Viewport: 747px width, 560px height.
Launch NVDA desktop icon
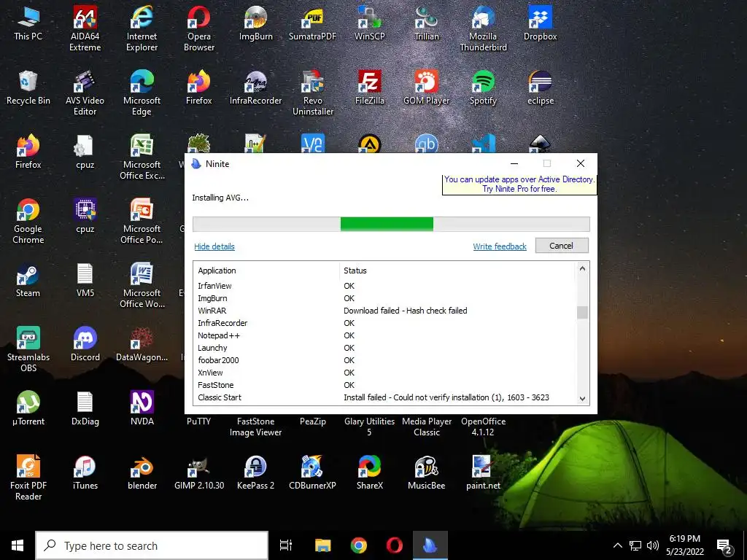pos(142,408)
